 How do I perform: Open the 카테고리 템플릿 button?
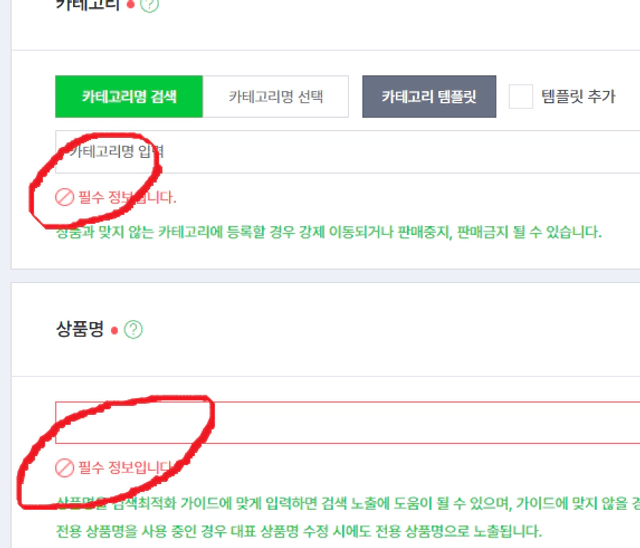(429, 97)
